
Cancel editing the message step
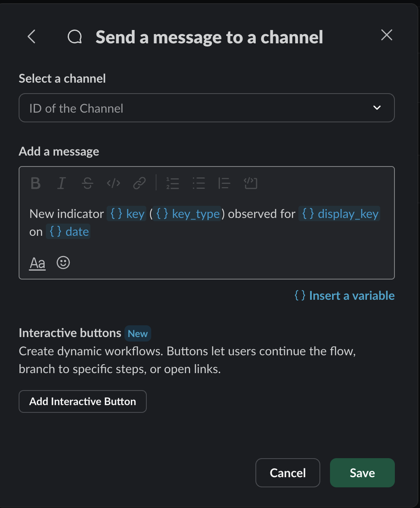(x=287, y=473)
